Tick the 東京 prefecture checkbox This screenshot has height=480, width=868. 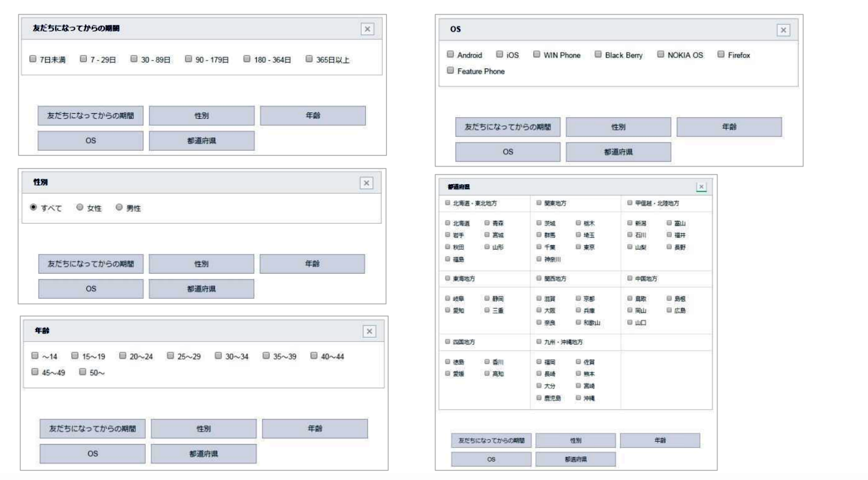578,246
